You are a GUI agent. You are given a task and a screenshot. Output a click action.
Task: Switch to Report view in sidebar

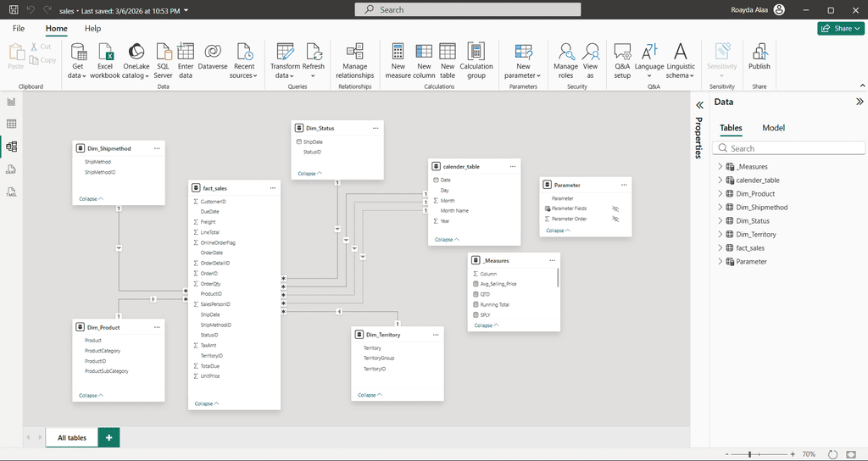(x=12, y=102)
